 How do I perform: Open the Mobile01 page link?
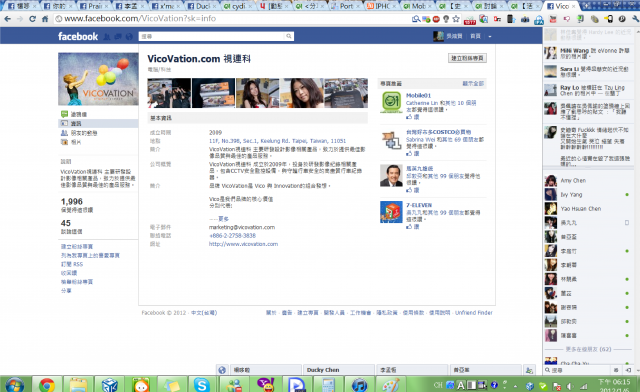418,96
